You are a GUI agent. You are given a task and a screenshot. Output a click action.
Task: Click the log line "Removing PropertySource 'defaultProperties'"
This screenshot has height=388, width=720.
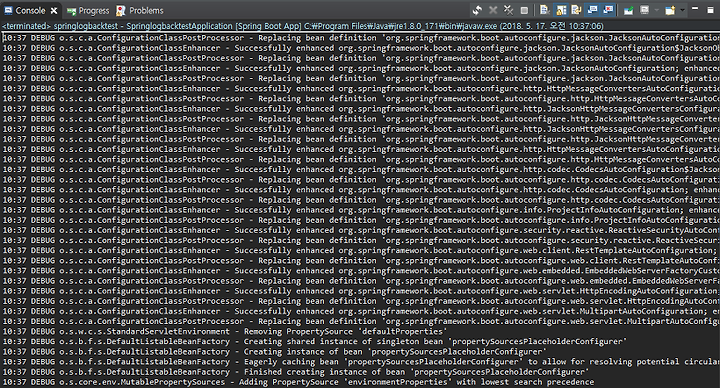point(225,332)
